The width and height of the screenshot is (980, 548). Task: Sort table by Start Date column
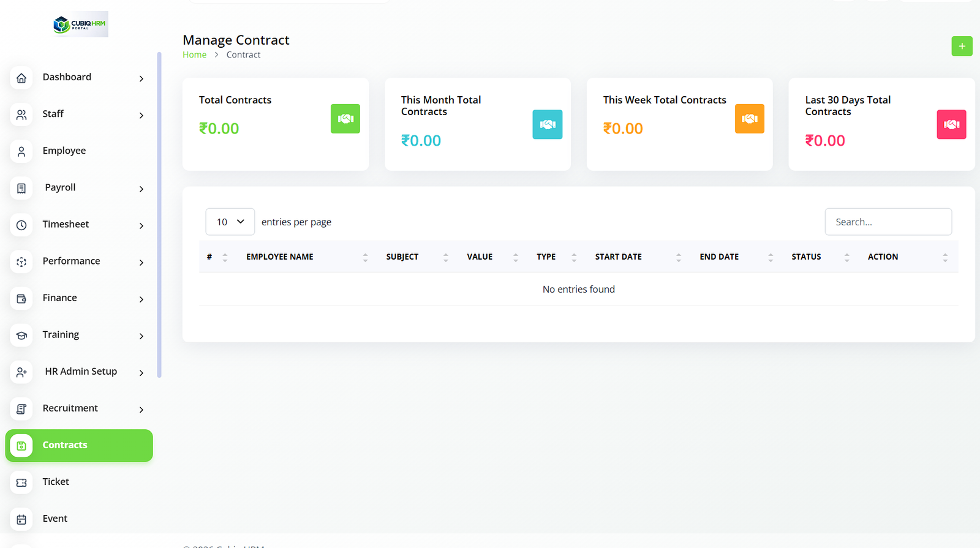click(x=618, y=257)
